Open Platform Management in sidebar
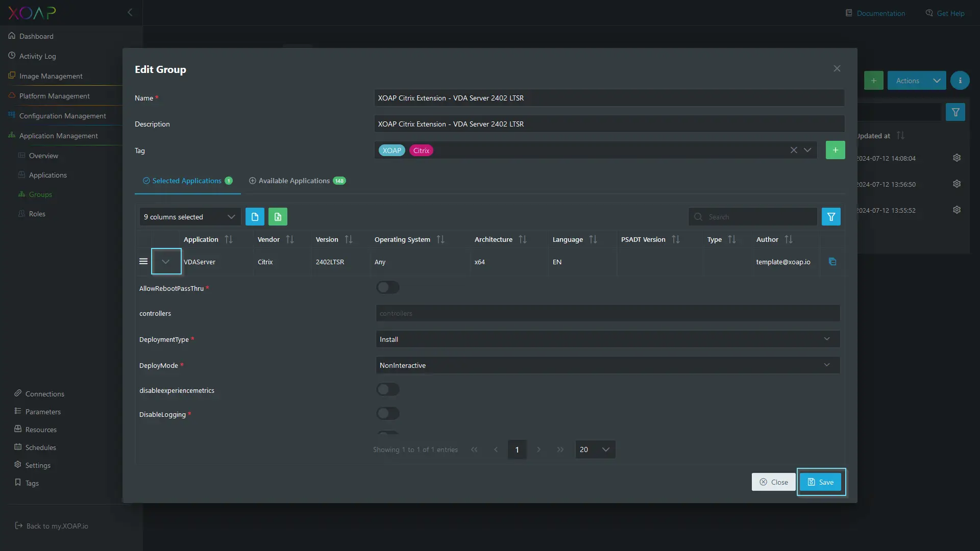 click(x=55, y=96)
